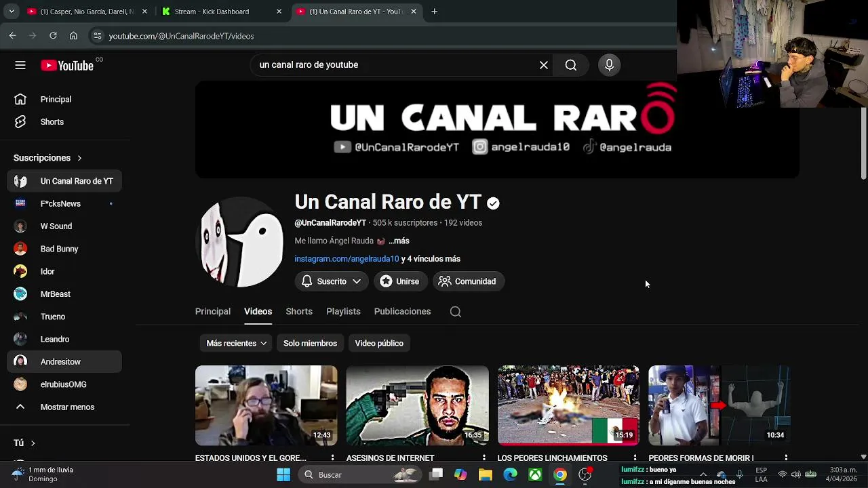Open the elrubiusOMG subscription
Image resolution: width=868 pixels, height=488 pixels.
(64, 385)
